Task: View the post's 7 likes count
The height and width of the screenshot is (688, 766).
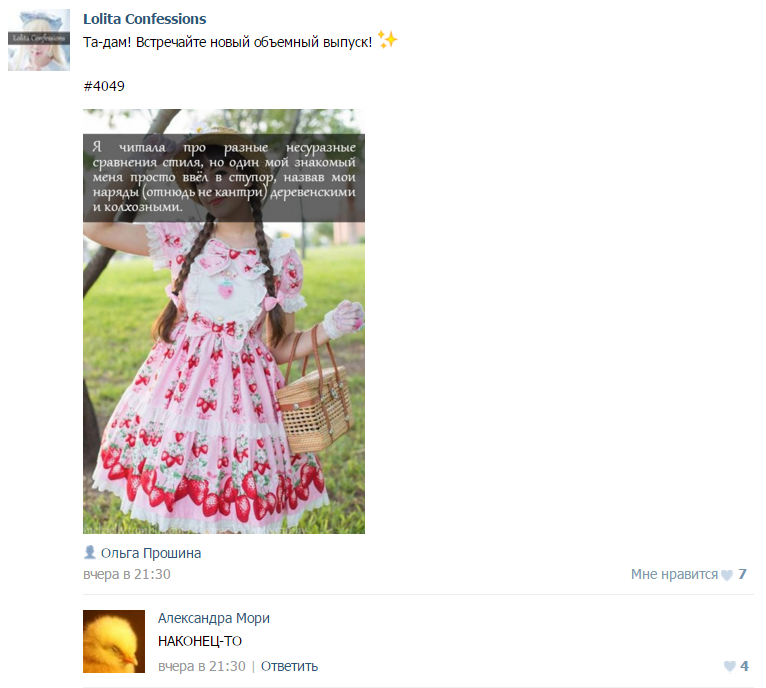Action: click(x=742, y=574)
